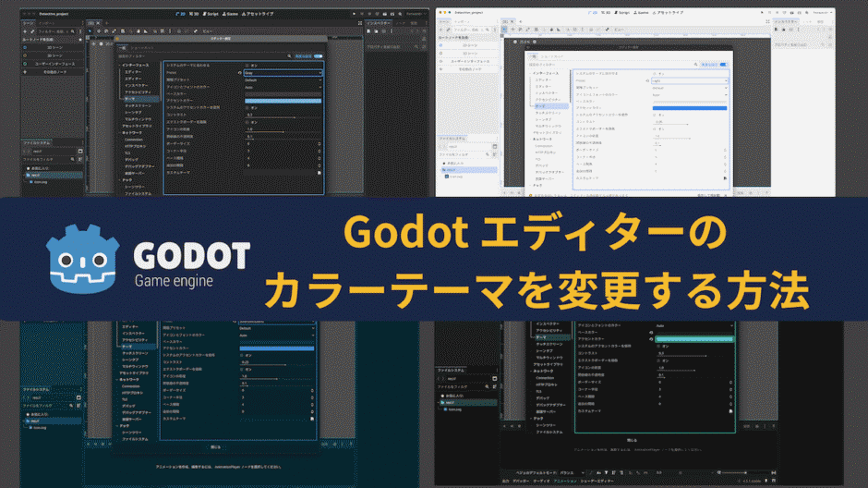Open アクセントカラー swatch in gray-theme dialog

click(x=283, y=101)
